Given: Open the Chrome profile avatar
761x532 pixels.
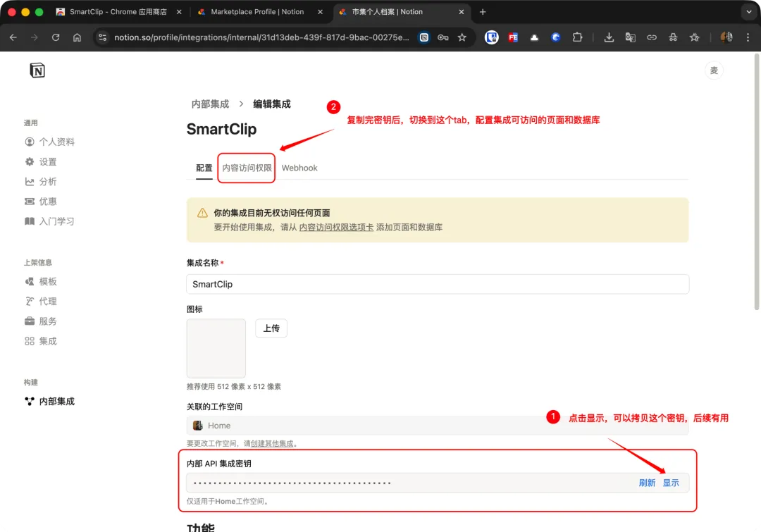Looking at the screenshot, I should pyautogui.click(x=726, y=37).
